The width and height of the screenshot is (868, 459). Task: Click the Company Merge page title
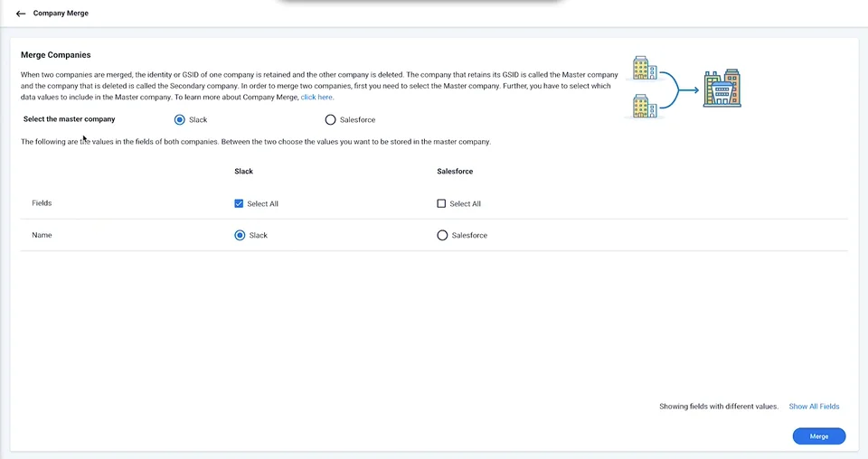61,14
